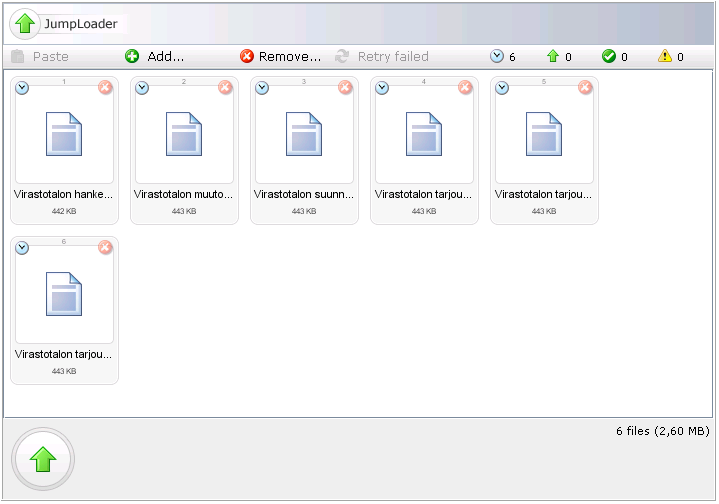719x504 pixels.
Task: Select the Virastotalon muuto... file thumbnail
Action: pyautogui.click(x=184, y=134)
